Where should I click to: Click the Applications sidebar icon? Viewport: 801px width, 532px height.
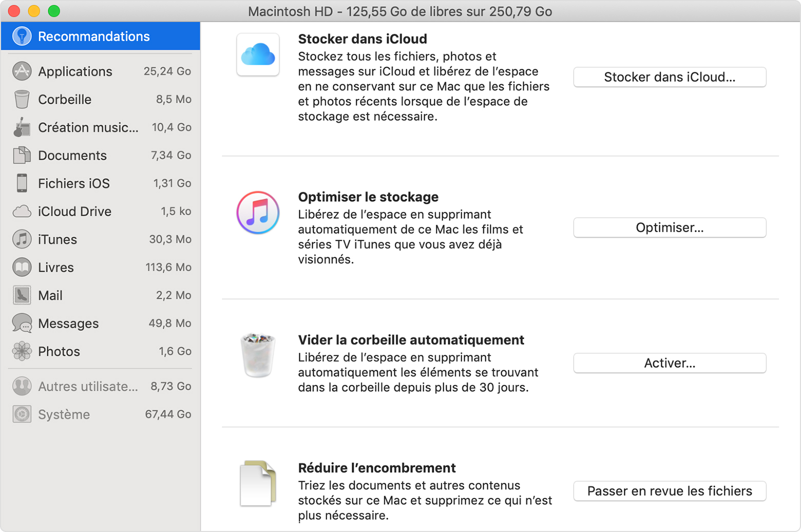[x=22, y=71]
